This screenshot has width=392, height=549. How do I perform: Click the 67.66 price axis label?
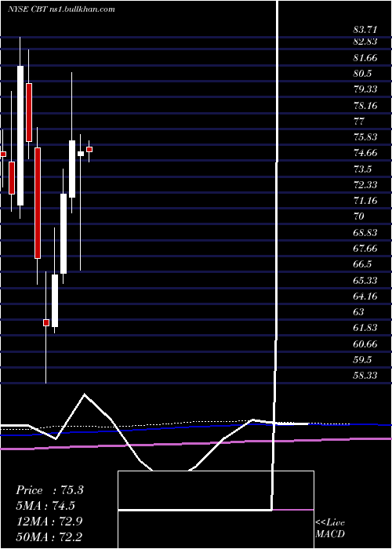[365, 249]
